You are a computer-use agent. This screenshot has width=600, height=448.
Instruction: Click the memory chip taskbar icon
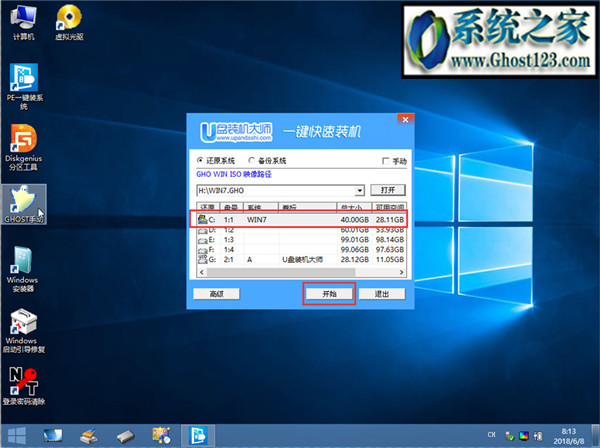click(x=126, y=436)
